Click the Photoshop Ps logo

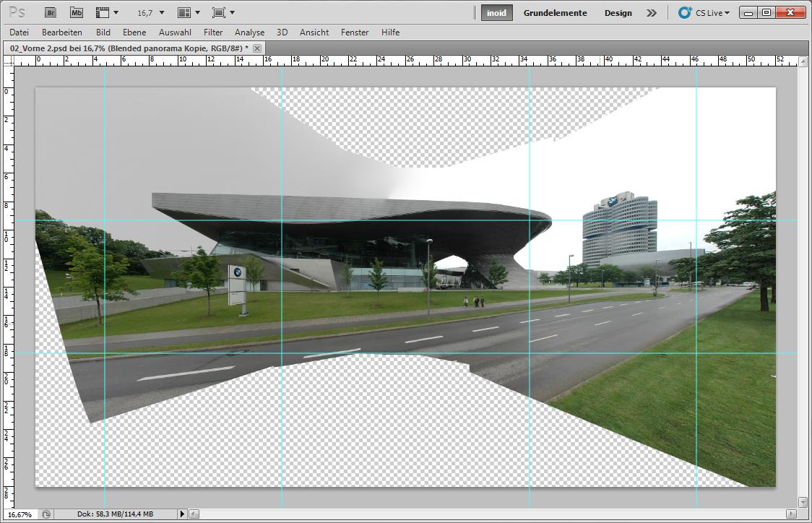coord(17,12)
